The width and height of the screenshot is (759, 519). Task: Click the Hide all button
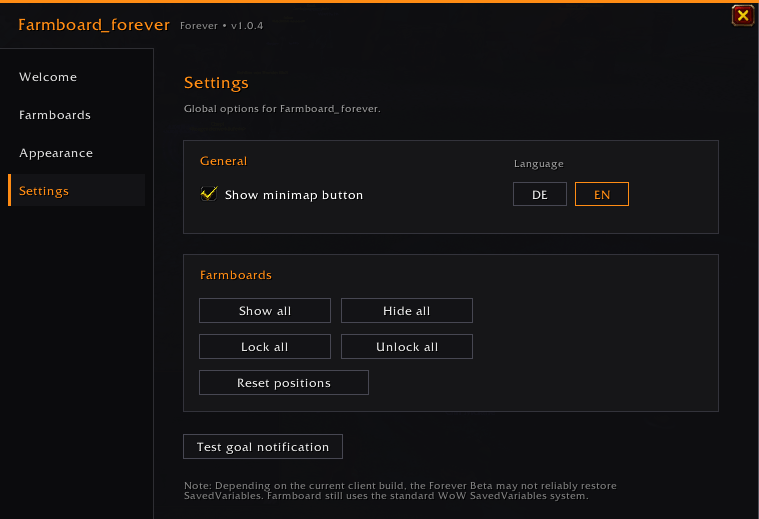click(407, 310)
